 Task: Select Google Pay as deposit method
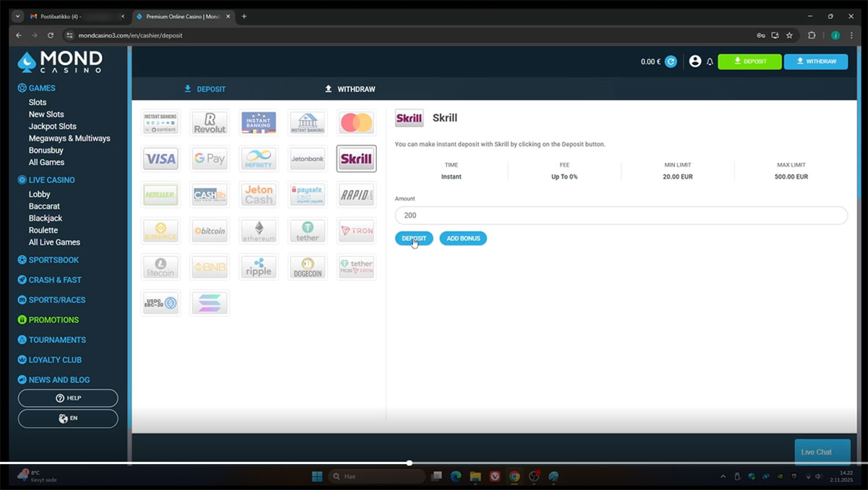click(x=210, y=159)
